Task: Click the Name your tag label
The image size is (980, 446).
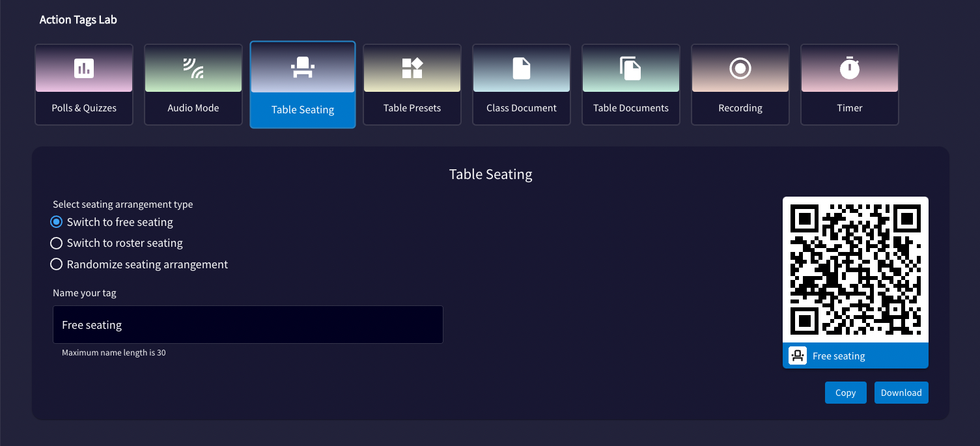Action: tap(85, 293)
